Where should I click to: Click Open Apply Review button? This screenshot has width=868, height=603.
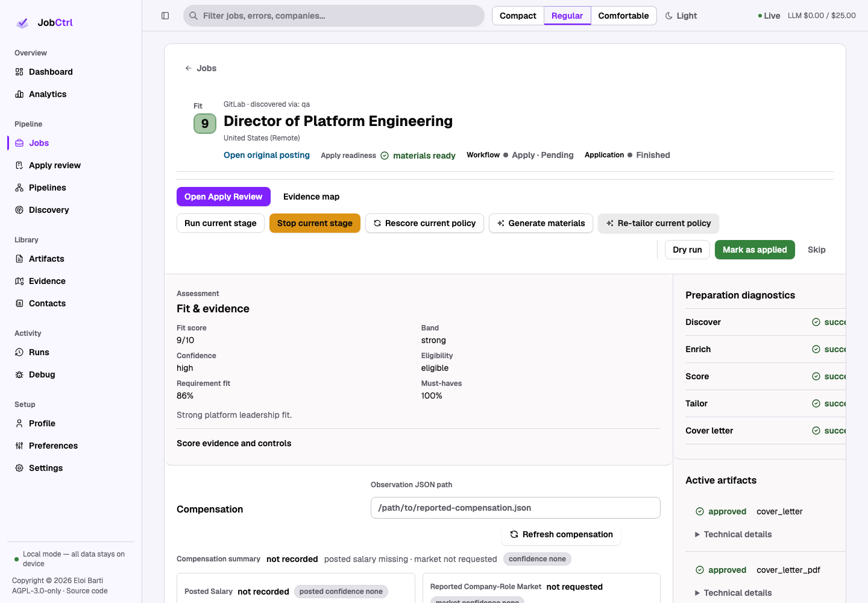coord(223,197)
